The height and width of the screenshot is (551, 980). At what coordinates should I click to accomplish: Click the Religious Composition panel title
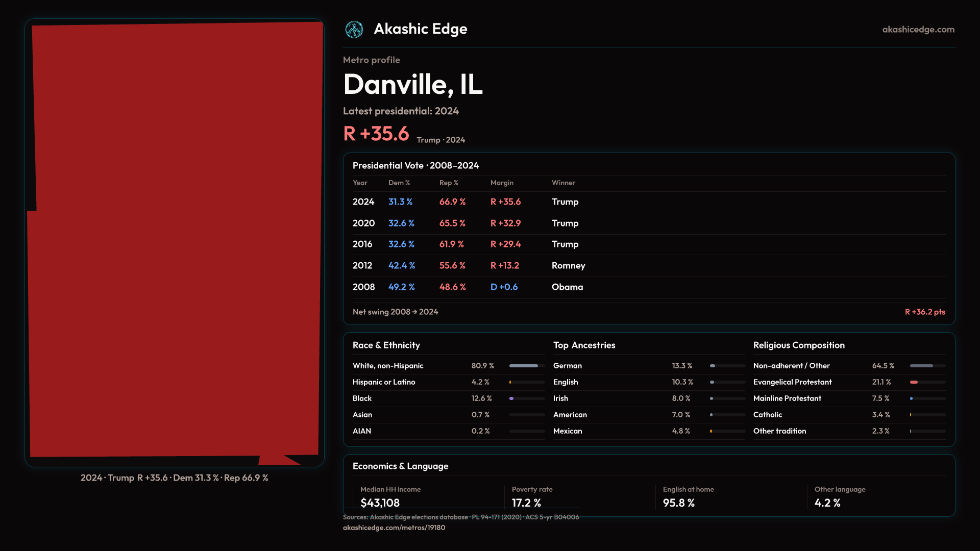pyautogui.click(x=798, y=345)
